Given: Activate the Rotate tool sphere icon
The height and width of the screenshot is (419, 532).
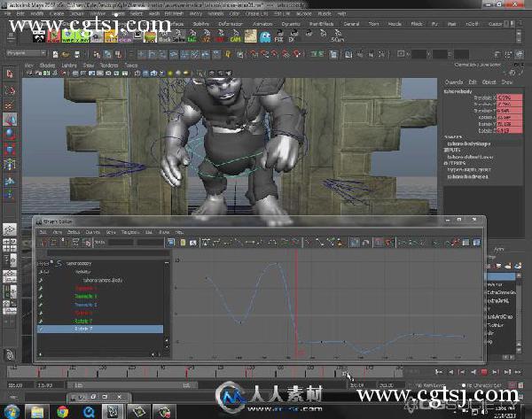Looking at the screenshot, I should pos(10,134).
